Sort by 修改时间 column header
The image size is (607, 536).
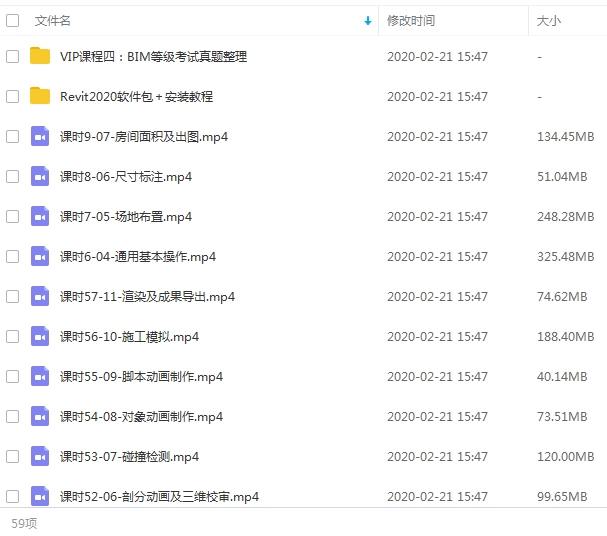[411, 21]
